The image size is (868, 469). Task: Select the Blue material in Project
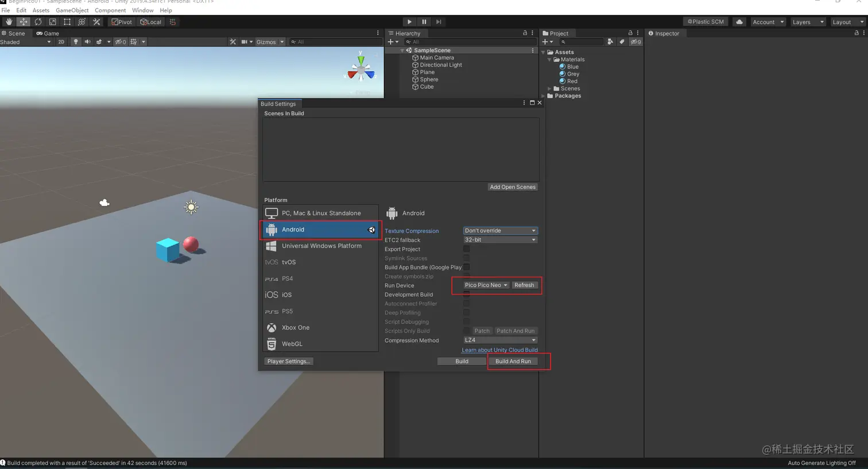tap(569, 67)
